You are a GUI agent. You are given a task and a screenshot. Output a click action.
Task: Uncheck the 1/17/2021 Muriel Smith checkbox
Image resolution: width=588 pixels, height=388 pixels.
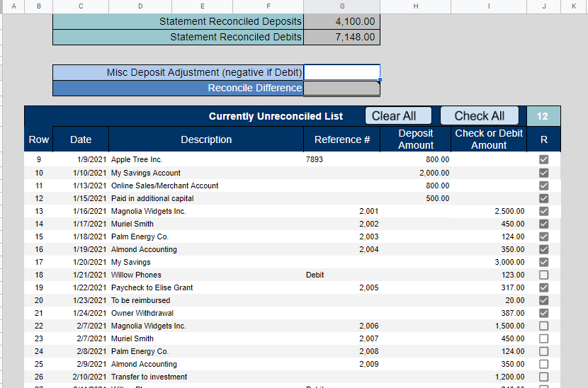click(543, 224)
